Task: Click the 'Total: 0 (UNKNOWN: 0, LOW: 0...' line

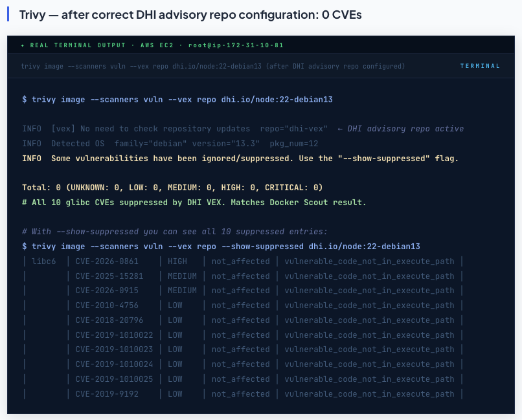Action: point(172,188)
